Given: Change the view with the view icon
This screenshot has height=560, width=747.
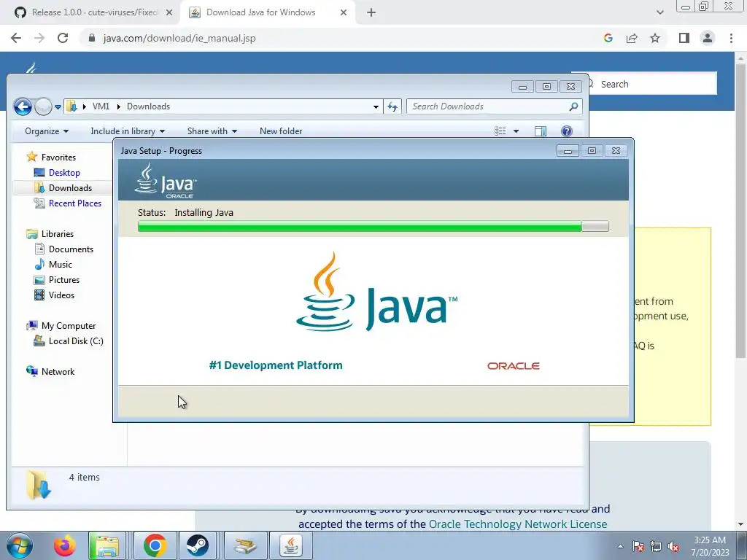Looking at the screenshot, I should point(500,131).
